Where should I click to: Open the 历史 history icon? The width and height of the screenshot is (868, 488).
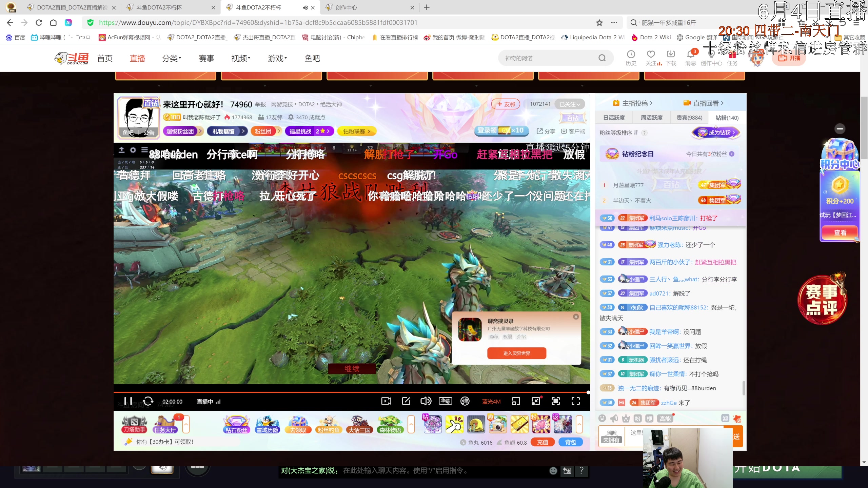631,58
